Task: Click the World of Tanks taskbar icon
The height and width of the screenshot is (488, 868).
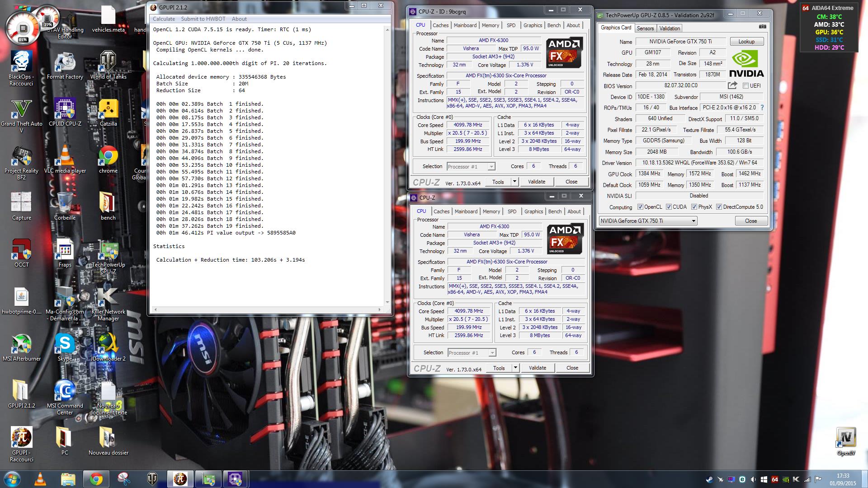Action: (152, 479)
